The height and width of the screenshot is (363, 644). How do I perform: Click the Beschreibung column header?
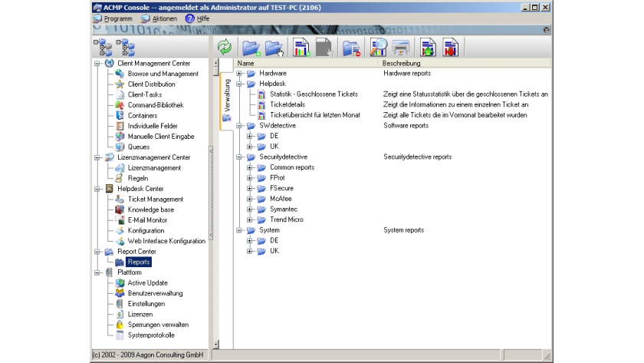click(x=401, y=63)
